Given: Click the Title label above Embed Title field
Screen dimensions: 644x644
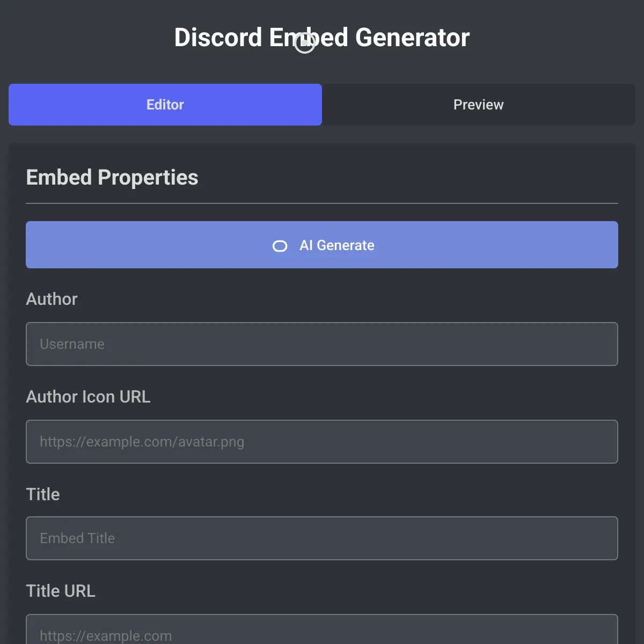Looking at the screenshot, I should 43,494.
